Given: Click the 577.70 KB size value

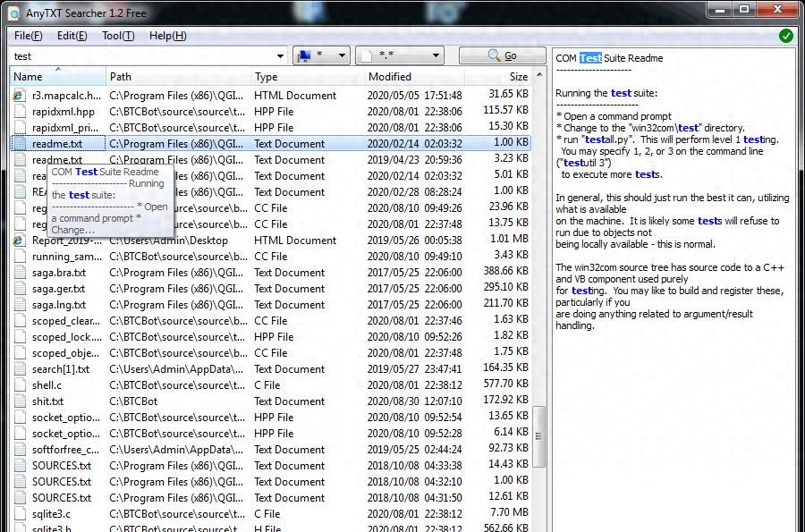Looking at the screenshot, I should pyautogui.click(x=505, y=384).
